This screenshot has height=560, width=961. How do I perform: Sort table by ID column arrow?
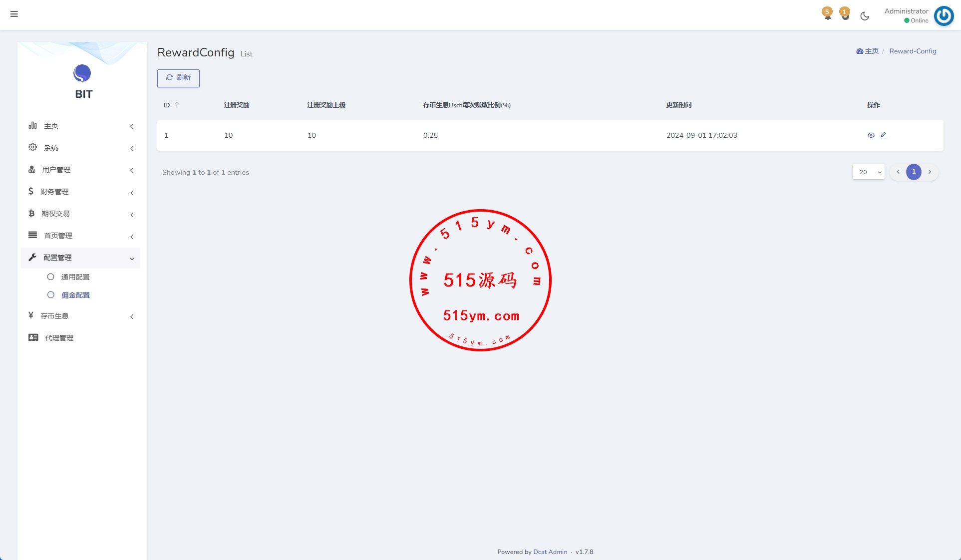(x=177, y=105)
